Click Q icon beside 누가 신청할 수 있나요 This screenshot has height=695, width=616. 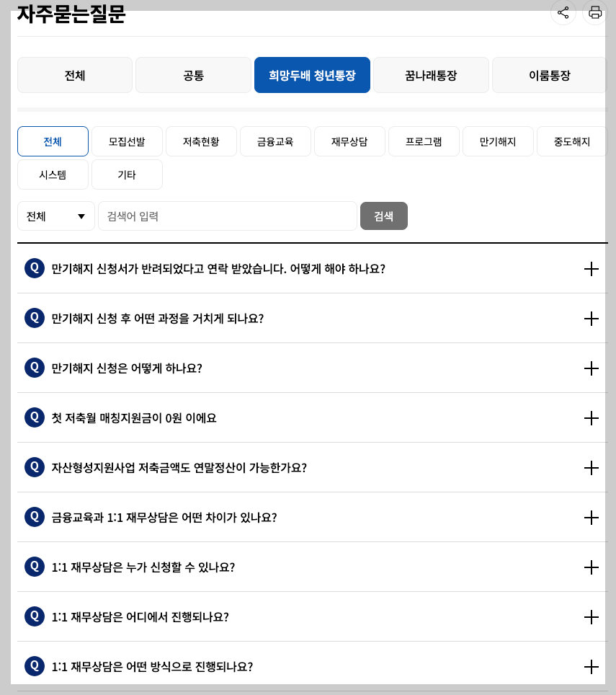[x=35, y=567]
